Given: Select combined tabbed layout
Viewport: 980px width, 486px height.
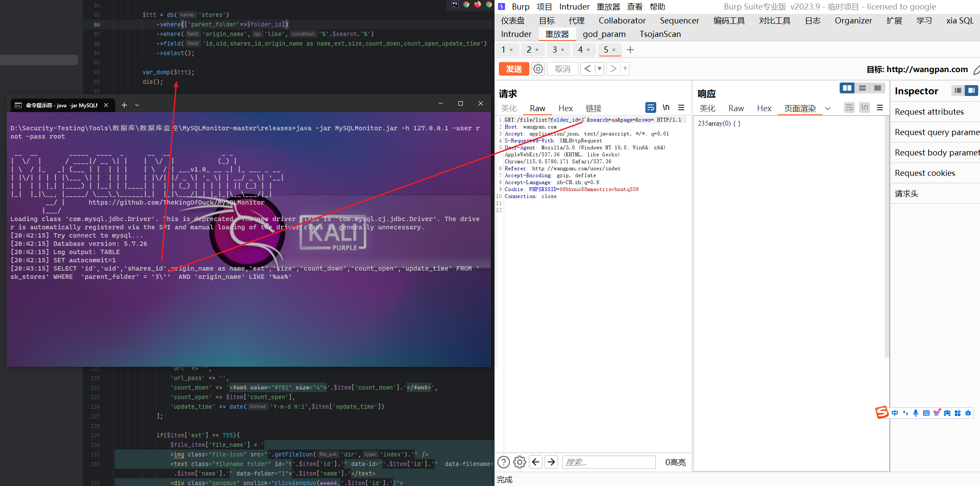Looking at the screenshot, I should [877, 88].
